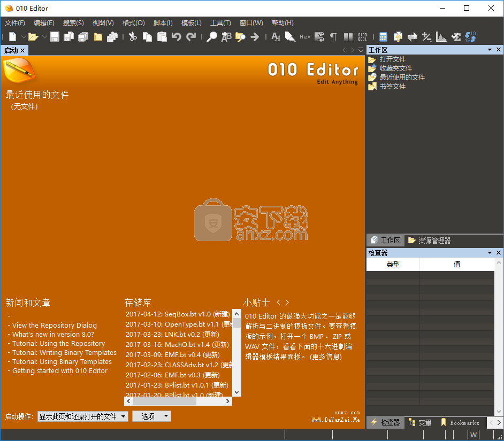Screen dimensions: 504x441
Task: Click the Undo arrow icon
Action: click(x=176, y=37)
